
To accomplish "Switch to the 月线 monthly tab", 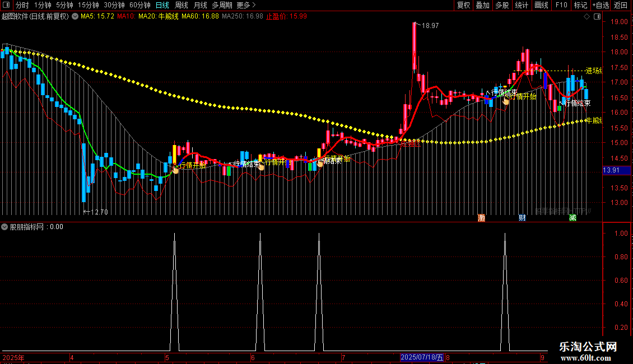I will pos(200,5).
